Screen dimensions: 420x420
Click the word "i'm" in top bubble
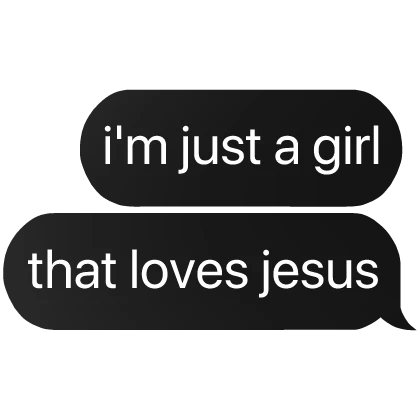pyautogui.click(x=135, y=145)
